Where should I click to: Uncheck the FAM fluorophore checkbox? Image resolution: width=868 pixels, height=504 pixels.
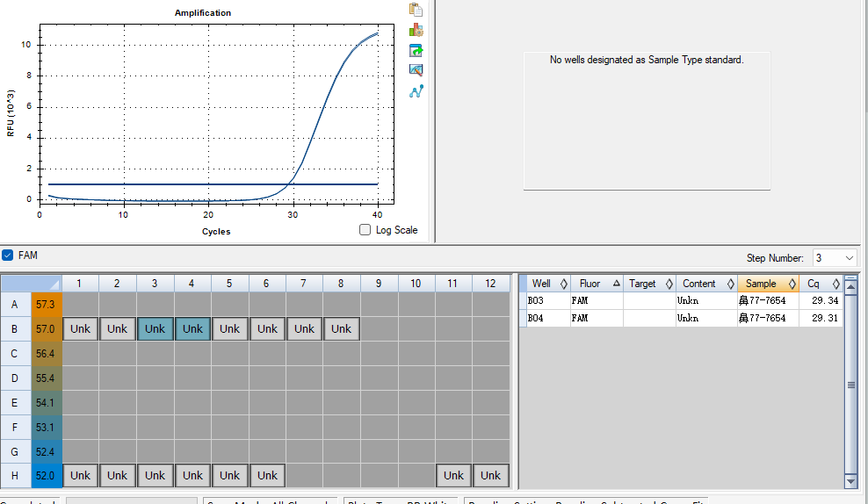click(x=7, y=255)
